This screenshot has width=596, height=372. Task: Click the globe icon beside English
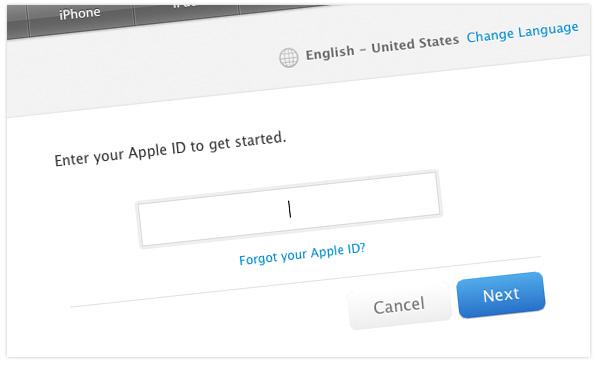click(x=288, y=58)
